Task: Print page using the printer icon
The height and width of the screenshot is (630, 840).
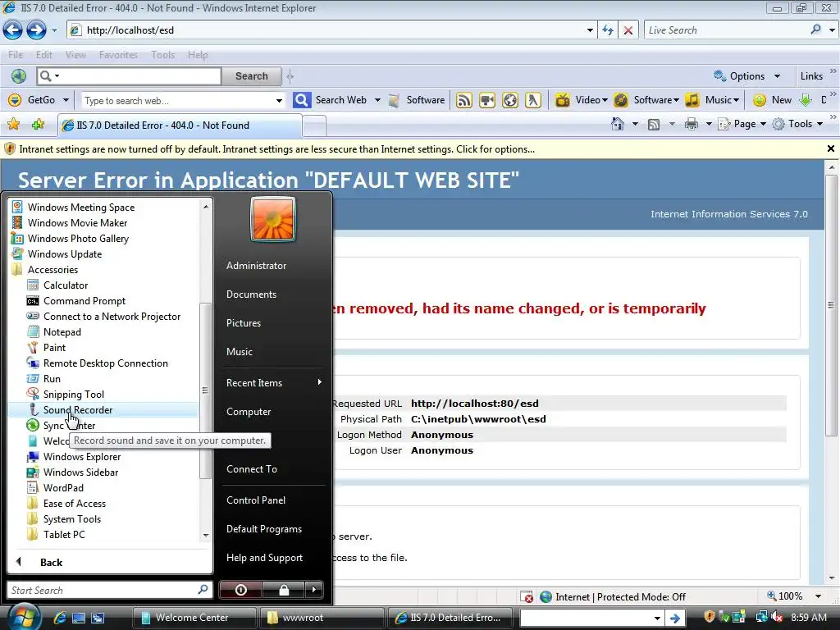Action: (692, 125)
